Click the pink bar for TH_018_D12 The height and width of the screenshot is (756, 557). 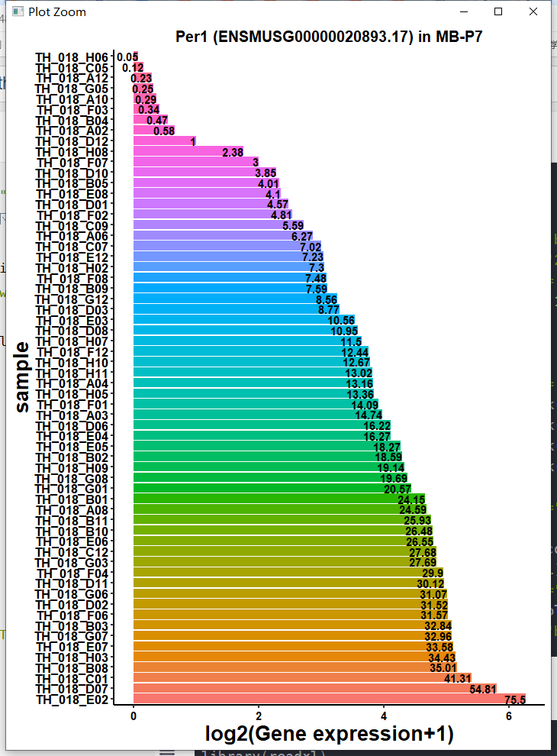[x=165, y=141]
